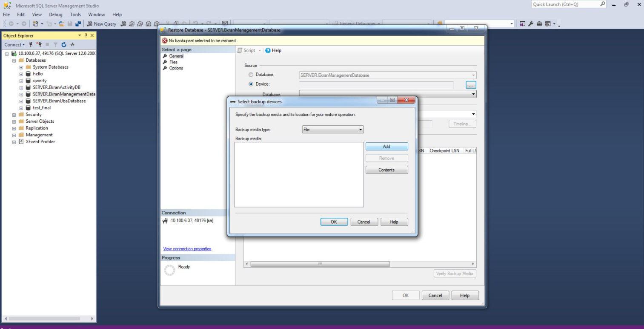Open the Toolbox icon in main toolbar

(539, 24)
